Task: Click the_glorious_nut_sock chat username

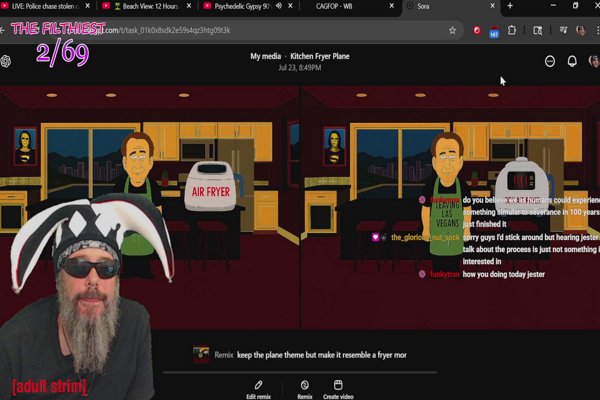Action: (x=425, y=238)
